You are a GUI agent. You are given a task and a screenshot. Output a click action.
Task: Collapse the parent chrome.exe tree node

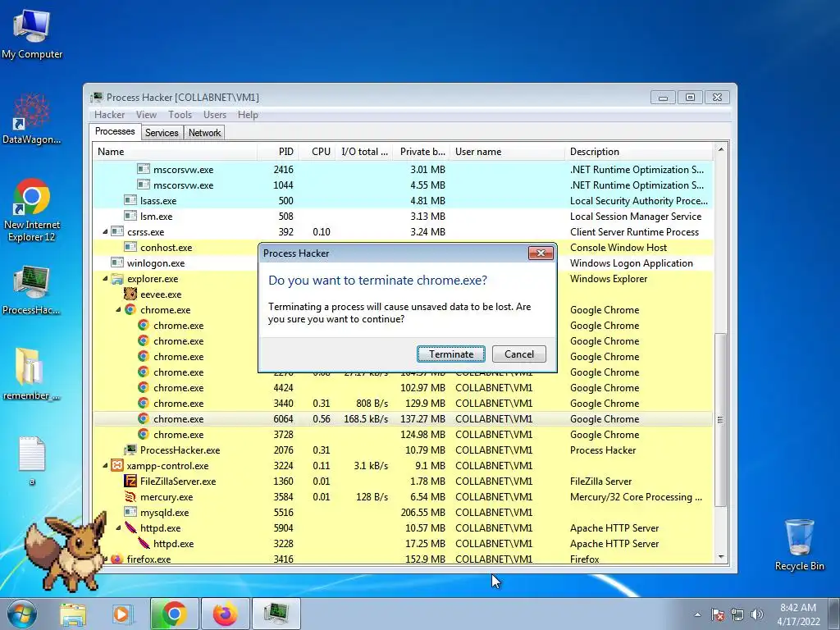tap(118, 309)
